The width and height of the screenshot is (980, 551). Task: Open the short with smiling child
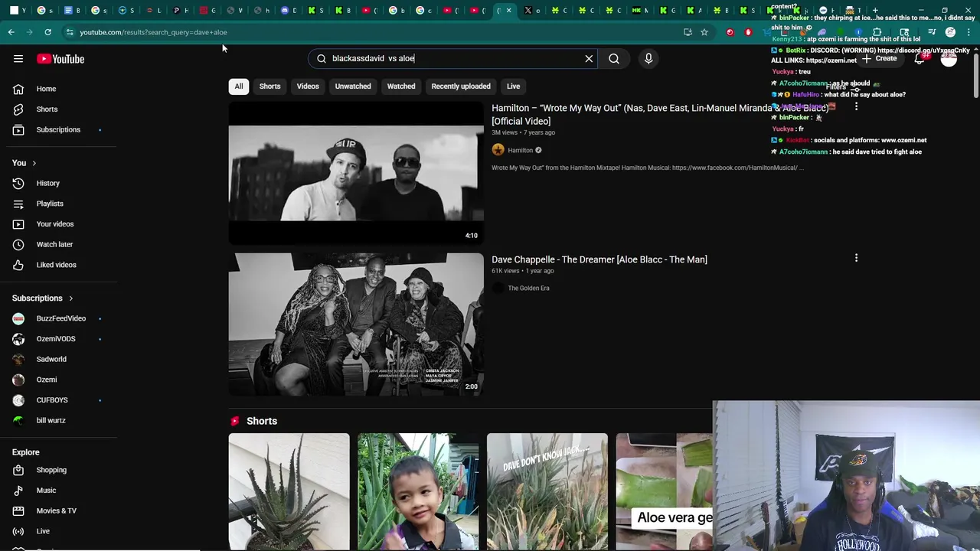point(418,491)
